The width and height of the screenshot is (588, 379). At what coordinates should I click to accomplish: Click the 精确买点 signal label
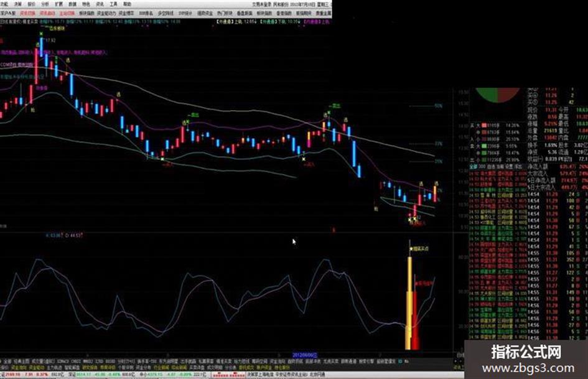(421, 248)
